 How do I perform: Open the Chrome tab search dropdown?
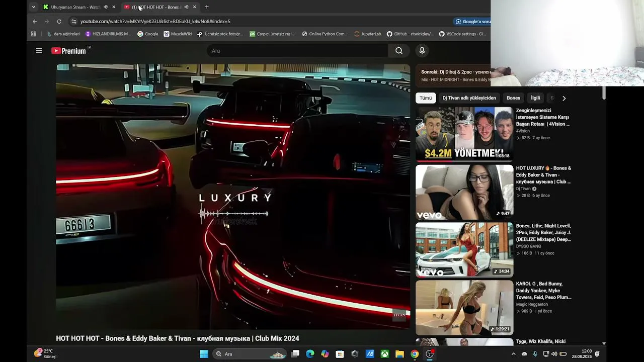(33, 7)
